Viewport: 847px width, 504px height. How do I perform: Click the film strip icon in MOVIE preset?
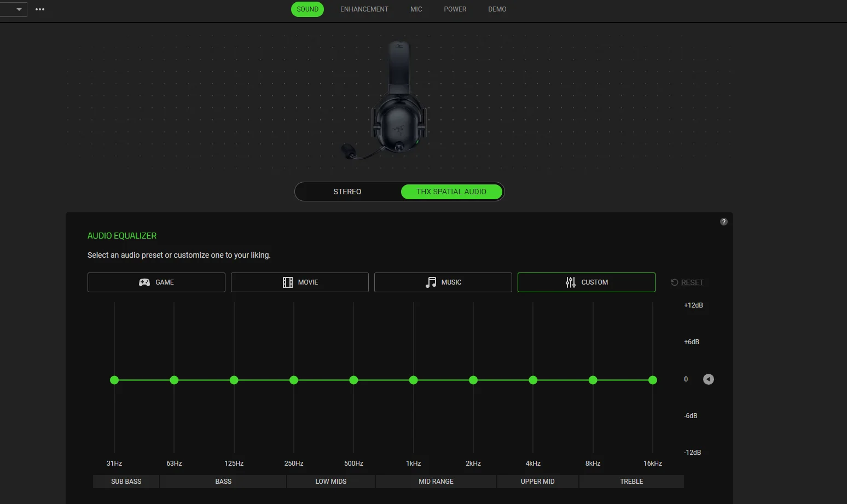coord(288,282)
